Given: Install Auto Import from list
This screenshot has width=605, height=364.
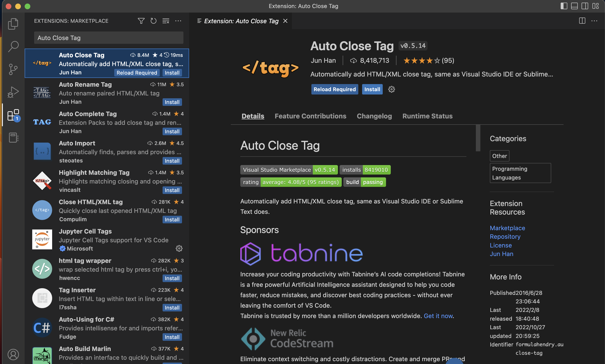Looking at the screenshot, I should click(x=172, y=161).
